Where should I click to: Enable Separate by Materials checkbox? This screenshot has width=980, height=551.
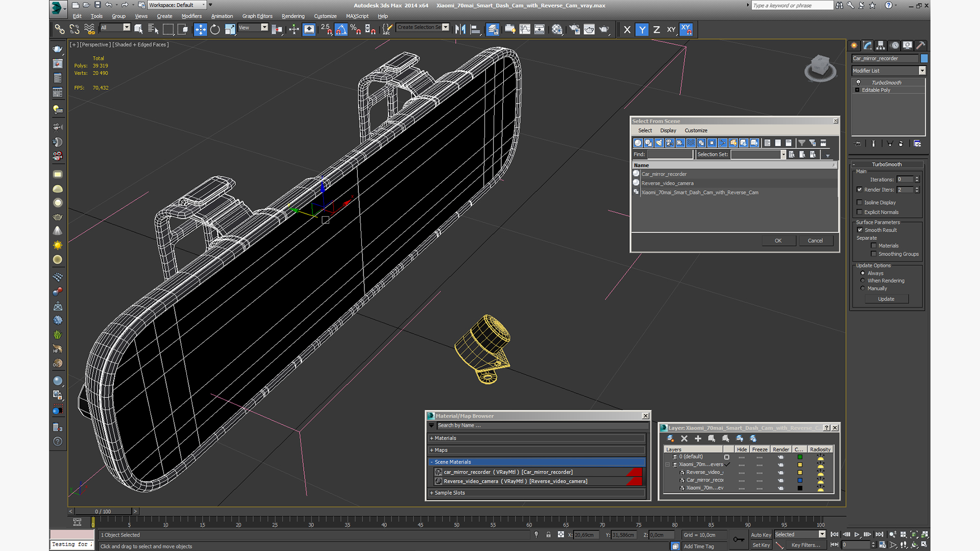tap(873, 246)
